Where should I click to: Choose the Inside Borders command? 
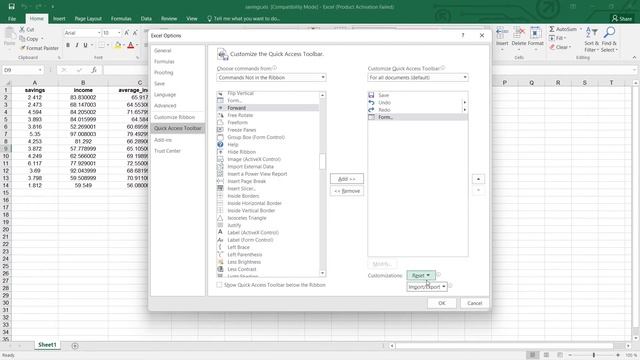pos(268,196)
